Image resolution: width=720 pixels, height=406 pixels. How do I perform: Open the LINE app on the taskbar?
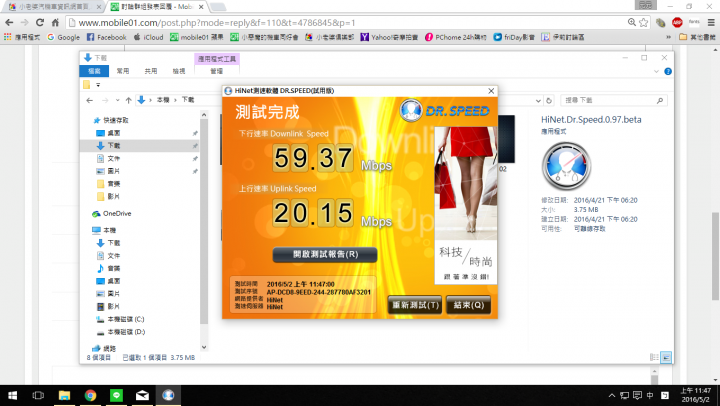tap(116, 395)
